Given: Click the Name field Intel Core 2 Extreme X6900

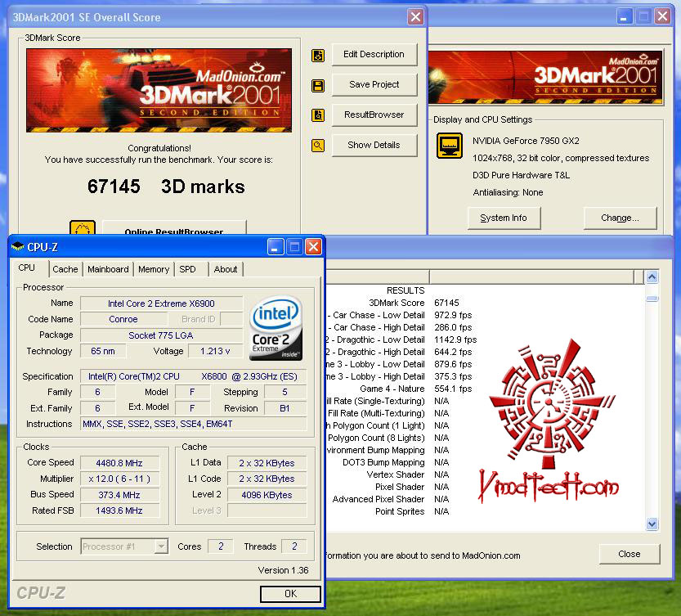Looking at the screenshot, I should click(x=161, y=303).
